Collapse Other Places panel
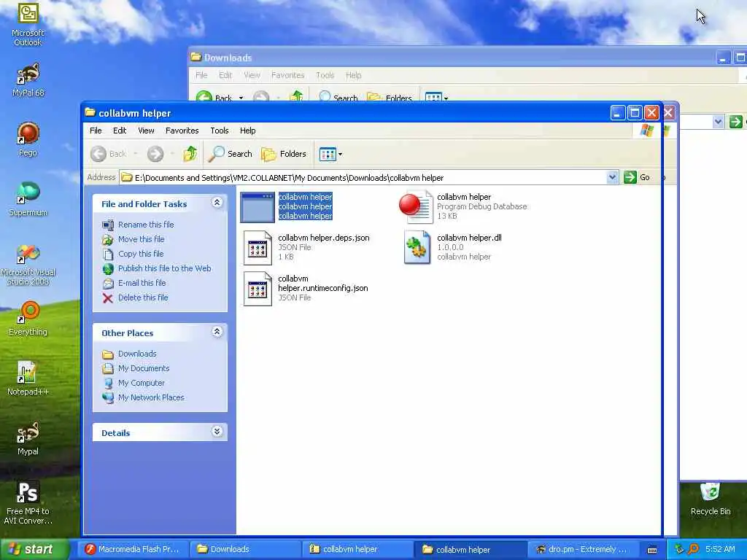 click(x=217, y=332)
